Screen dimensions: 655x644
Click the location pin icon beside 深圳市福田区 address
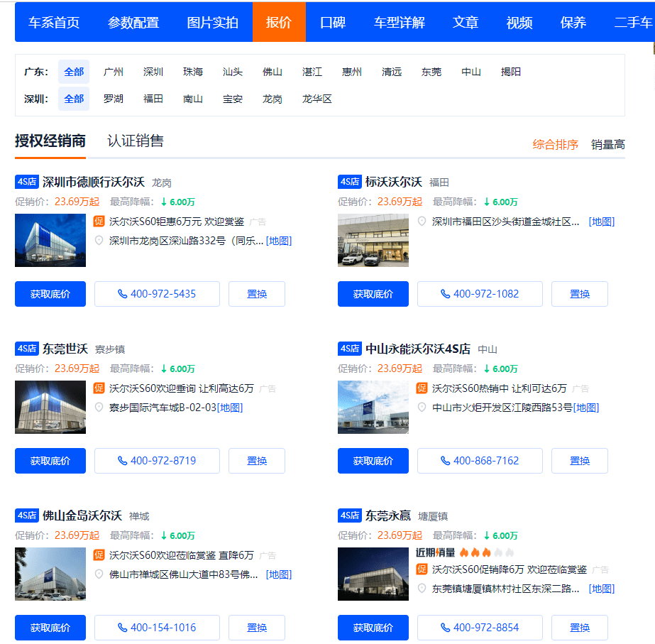(422, 222)
